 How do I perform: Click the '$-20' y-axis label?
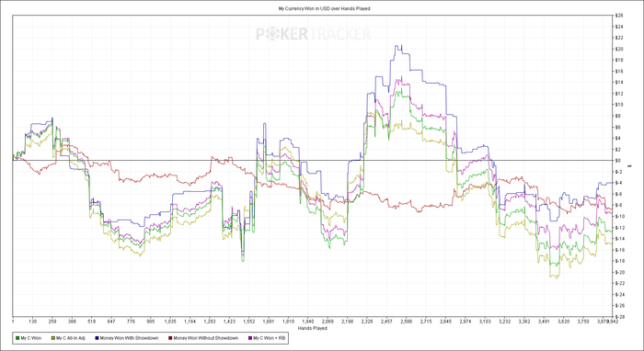pyautogui.click(x=619, y=272)
